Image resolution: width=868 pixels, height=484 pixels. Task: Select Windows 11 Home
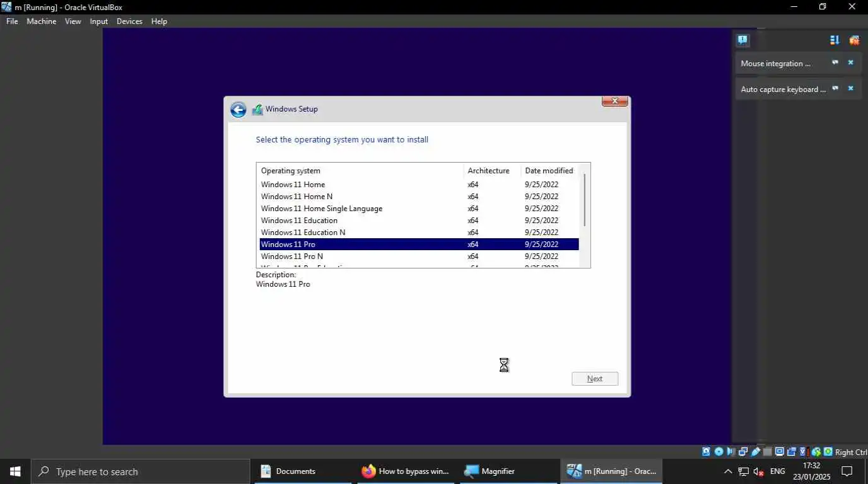click(419, 185)
